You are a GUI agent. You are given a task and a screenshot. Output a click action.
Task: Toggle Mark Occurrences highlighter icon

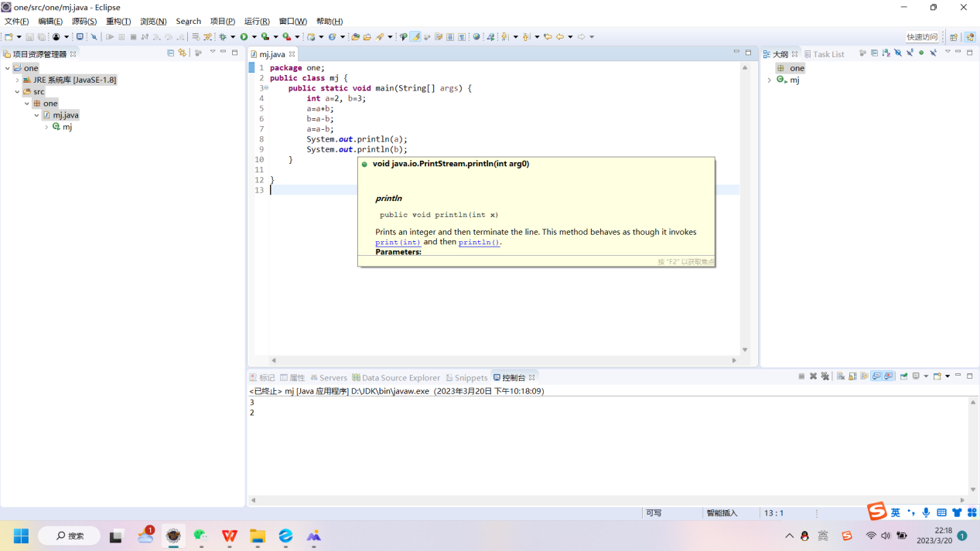(x=415, y=36)
